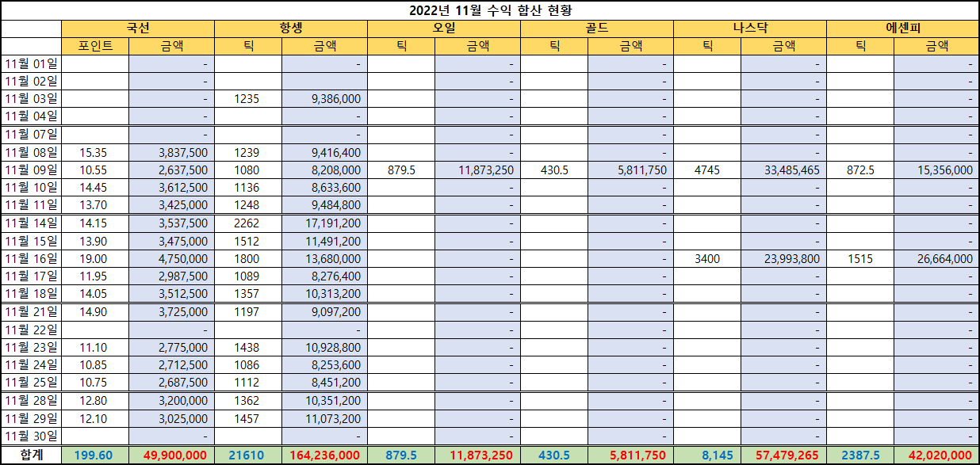Click the 합계 total row label
The height and width of the screenshot is (465, 980).
(x=31, y=455)
